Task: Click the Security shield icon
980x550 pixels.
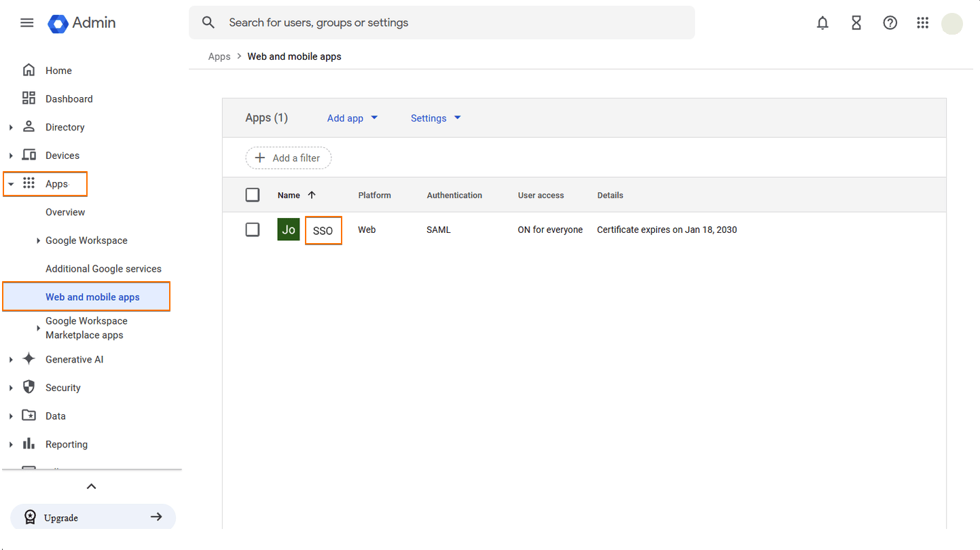Action: (29, 387)
